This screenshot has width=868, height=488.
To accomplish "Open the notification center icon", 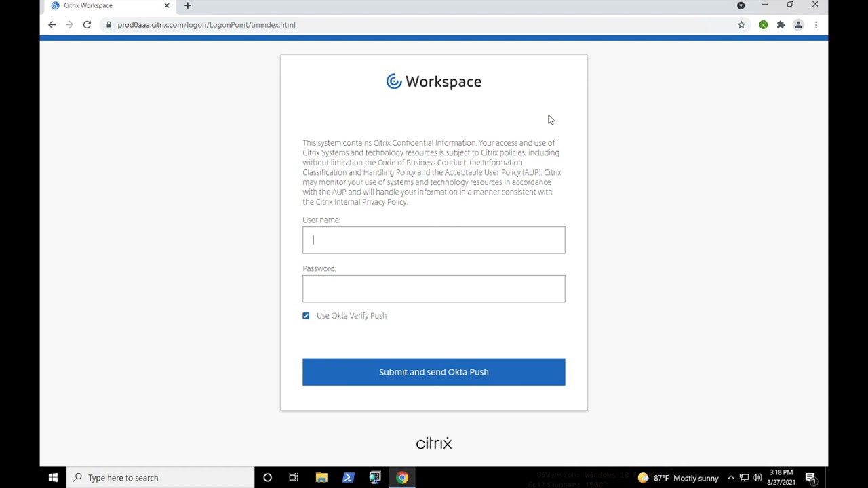I will (810, 479).
